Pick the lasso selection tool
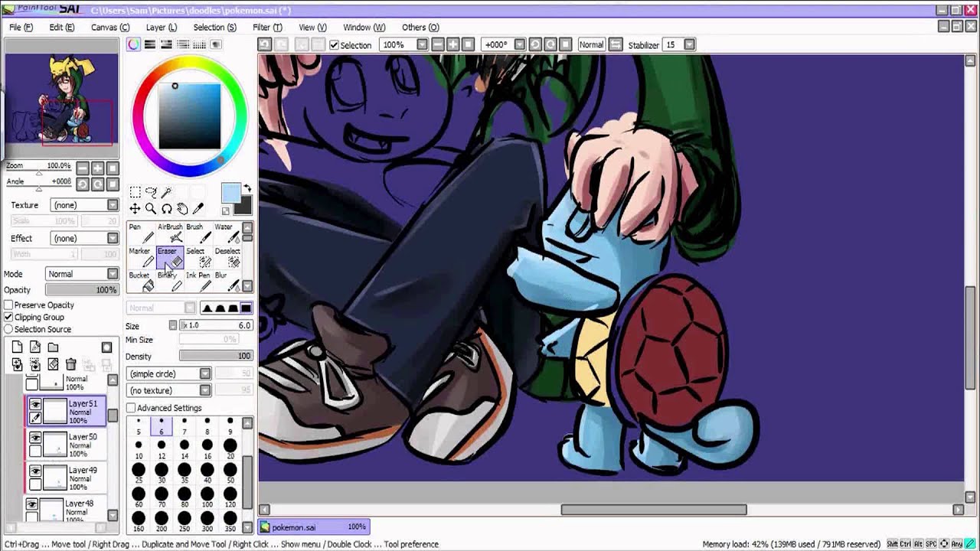The width and height of the screenshot is (980, 551). click(151, 192)
